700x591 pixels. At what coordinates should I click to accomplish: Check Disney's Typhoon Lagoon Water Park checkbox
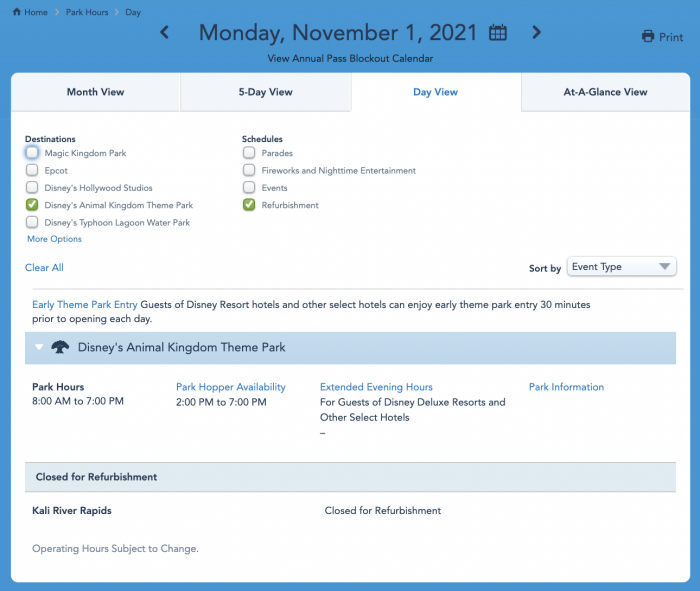32,222
